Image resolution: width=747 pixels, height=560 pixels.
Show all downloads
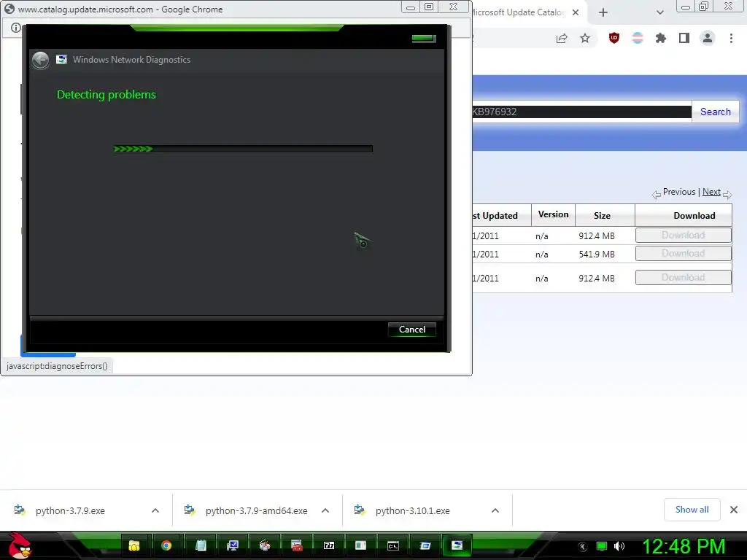[692, 510]
